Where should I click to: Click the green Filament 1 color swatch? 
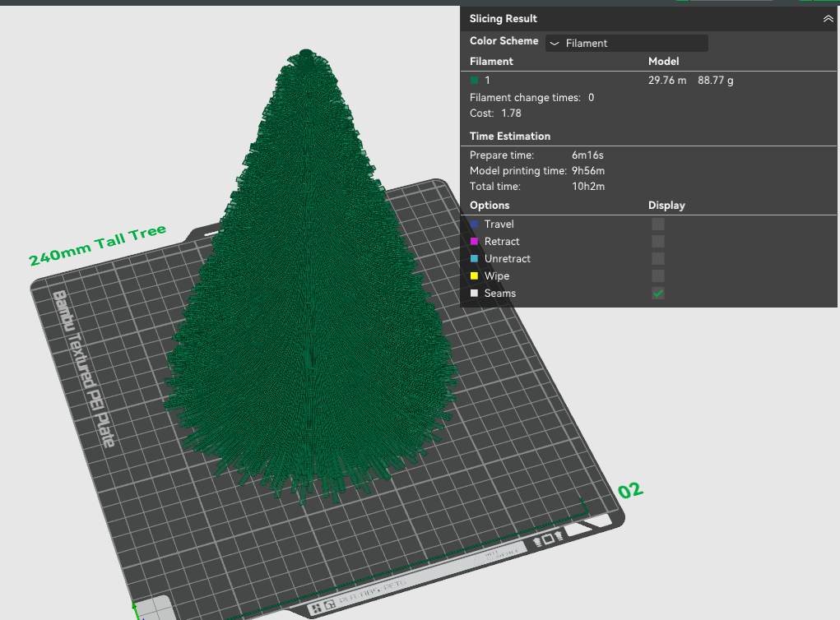point(474,81)
